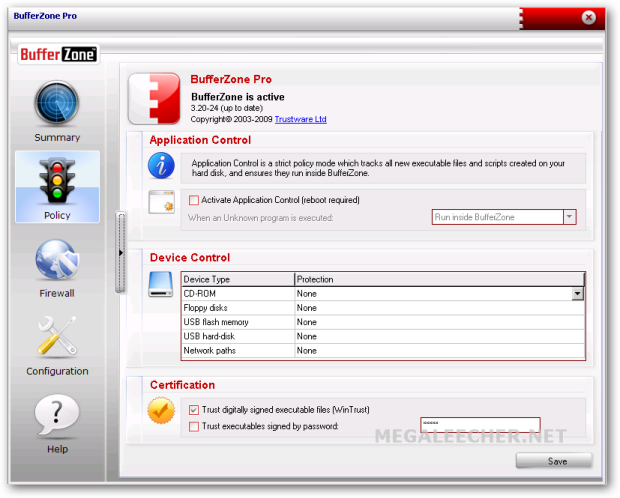620x498 pixels.
Task: Click the BufferZone logo in sidebar
Action: (x=58, y=54)
